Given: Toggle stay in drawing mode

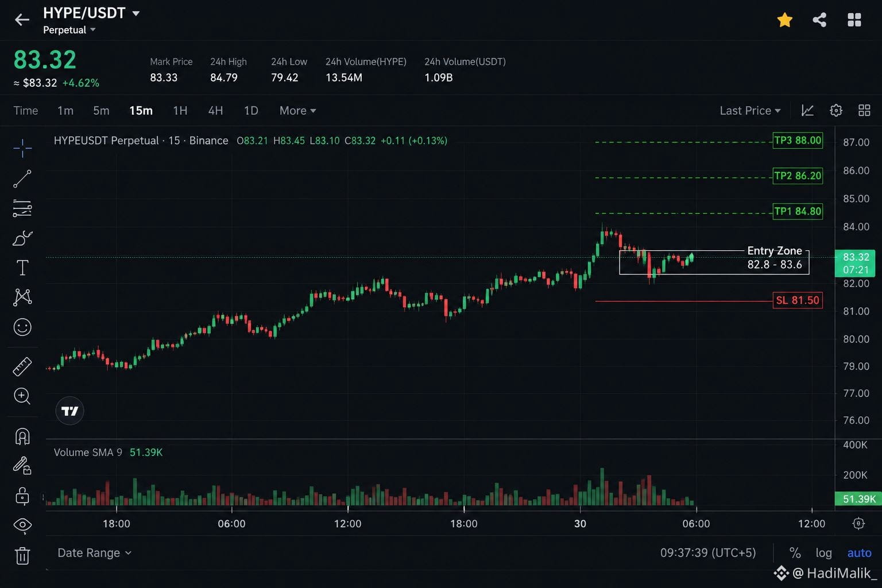Looking at the screenshot, I should click(x=22, y=466).
